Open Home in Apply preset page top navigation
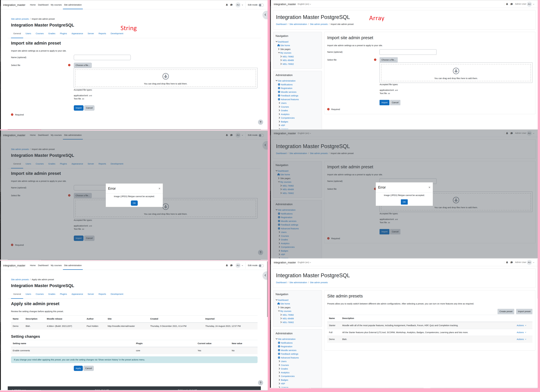 tap(33, 265)
